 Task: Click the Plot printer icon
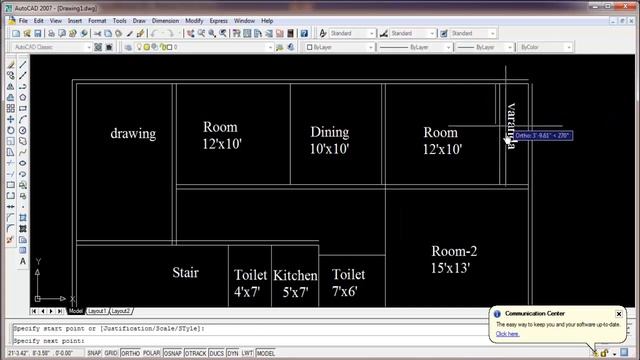pyautogui.click(x=51, y=33)
